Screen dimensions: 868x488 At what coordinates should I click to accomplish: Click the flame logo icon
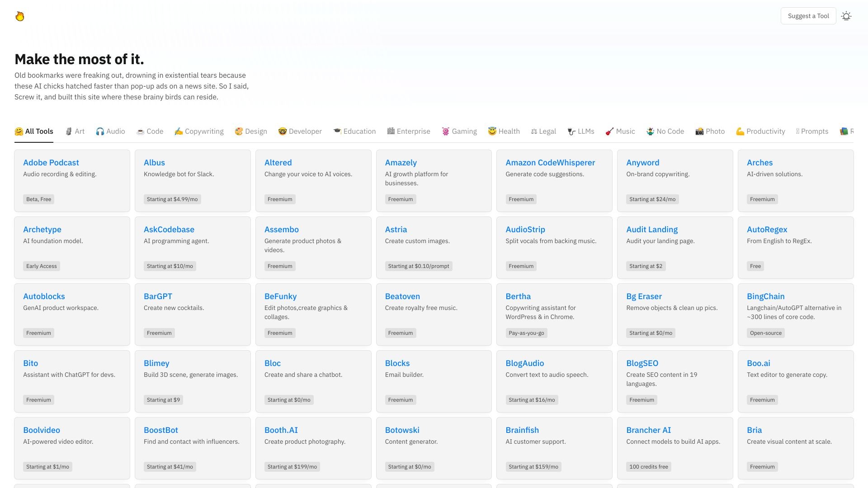(19, 16)
